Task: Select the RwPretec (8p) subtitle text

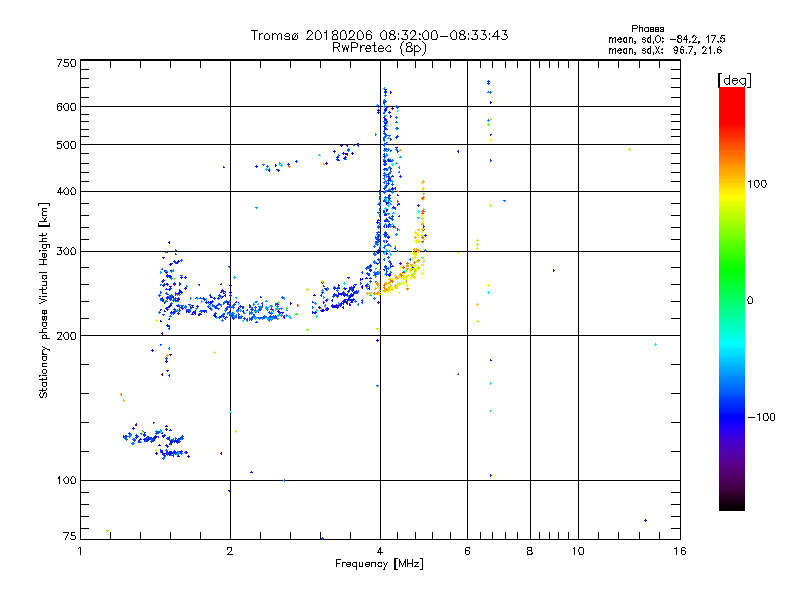Action: (379, 47)
